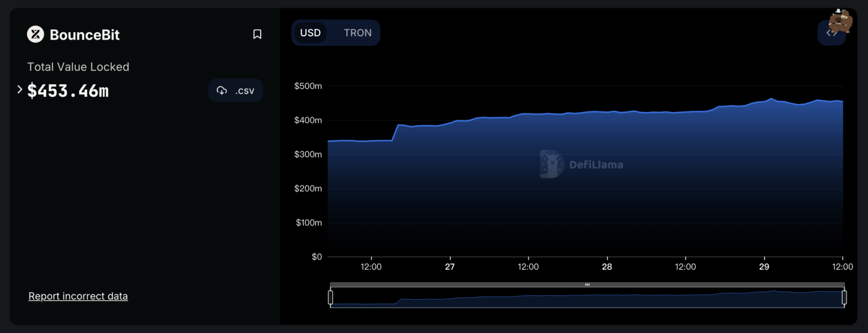868x333 pixels.
Task: Click the BounceBit logo icon
Action: pos(36,34)
